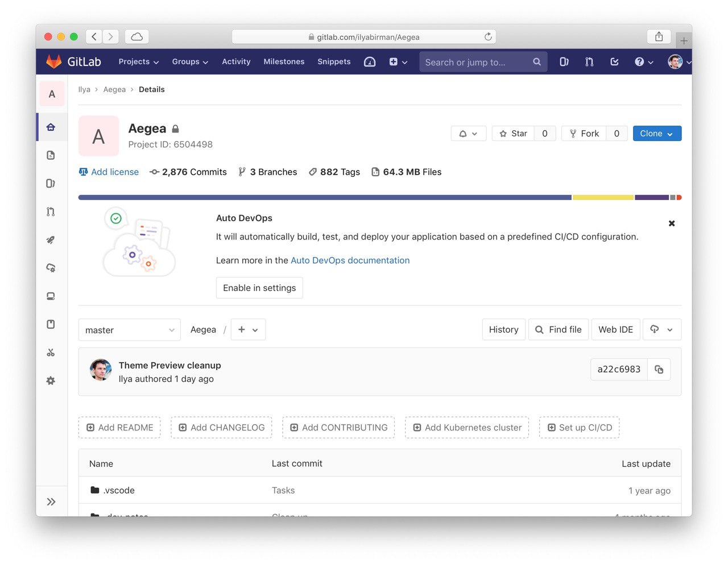Go to Milestones in the navbar
This screenshot has width=728, height=564.
(x=284, y=61)
